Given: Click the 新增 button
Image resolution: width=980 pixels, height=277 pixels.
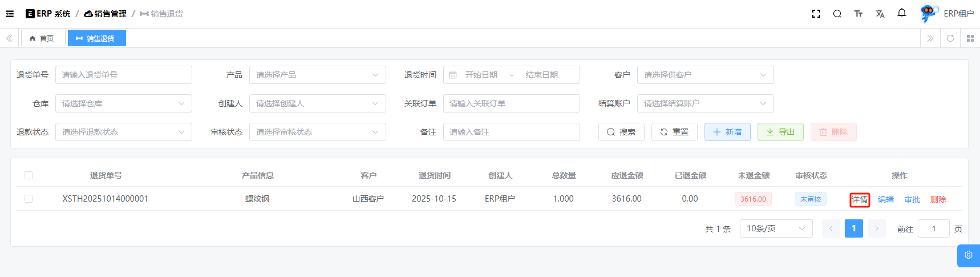Looking at the screenshot, I should coord(727,132).
